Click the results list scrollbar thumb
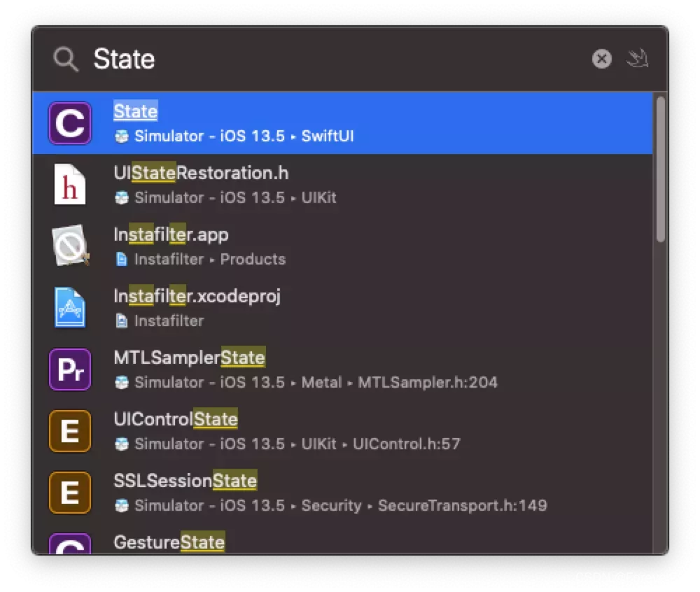 tap(661, 169)
